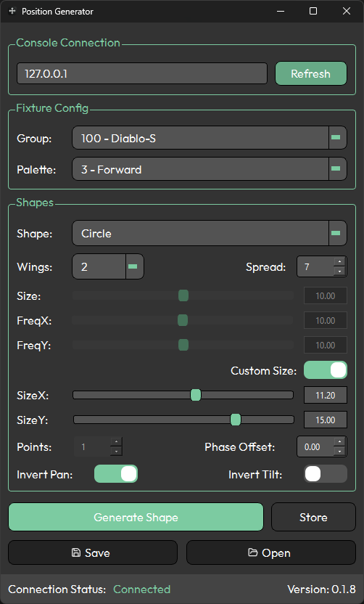Screen dimensions: 364x604
Task: Click the folder Open icon
Action: 253,552
